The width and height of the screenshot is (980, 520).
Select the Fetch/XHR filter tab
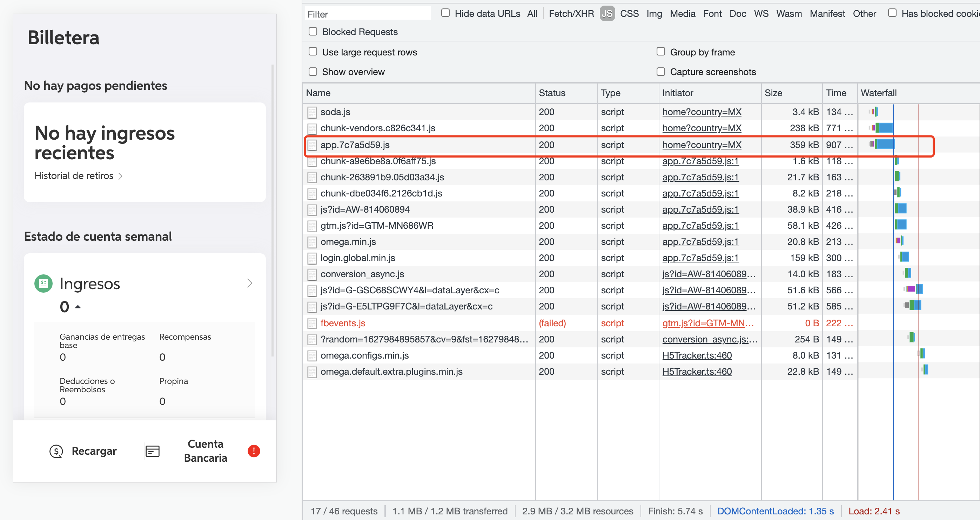[x=571, y=14]
